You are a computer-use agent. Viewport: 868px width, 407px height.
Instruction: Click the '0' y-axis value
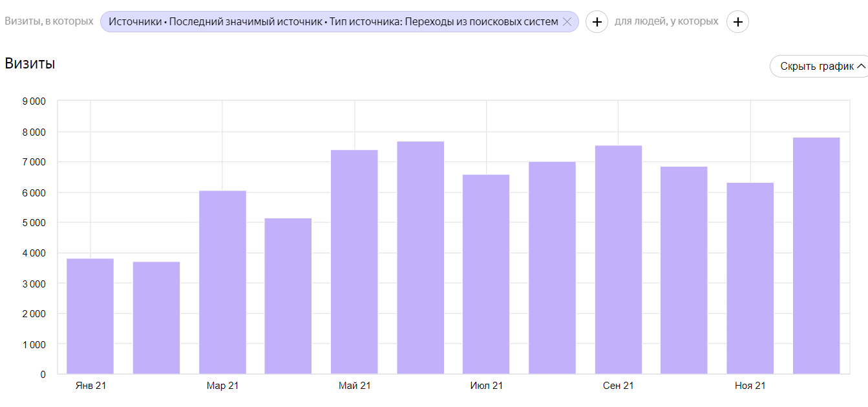click(43, 375)
